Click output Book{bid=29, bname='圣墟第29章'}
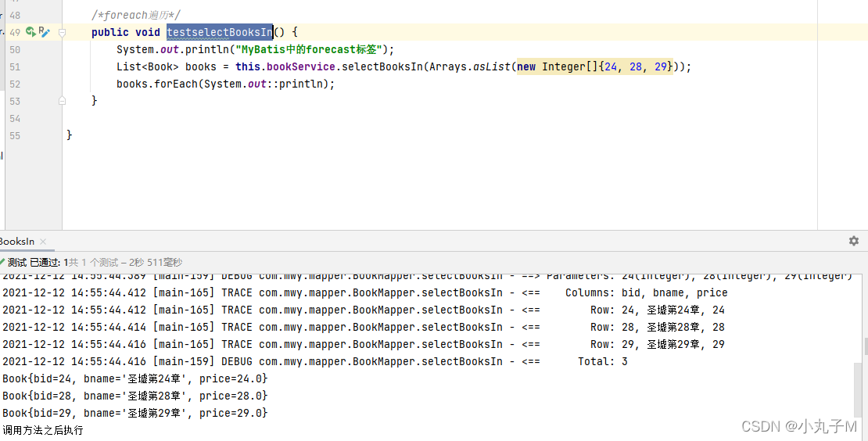The width and height of the screenshot is (868, 441). [x=135, y=413]
